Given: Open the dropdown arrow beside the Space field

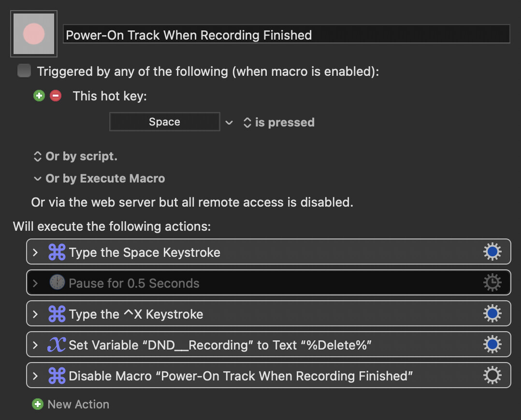Looking at the screenshot, I should pos(229,123).
